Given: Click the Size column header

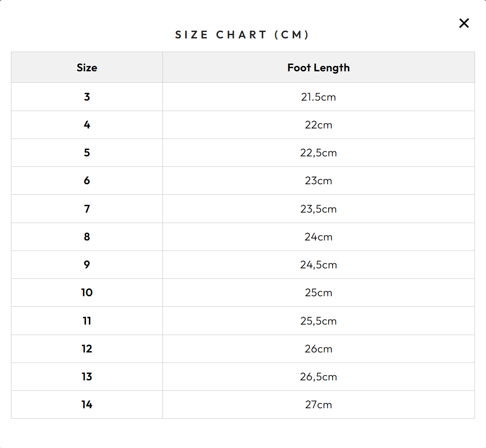Looking at the screenshot, I should (87, 68).
